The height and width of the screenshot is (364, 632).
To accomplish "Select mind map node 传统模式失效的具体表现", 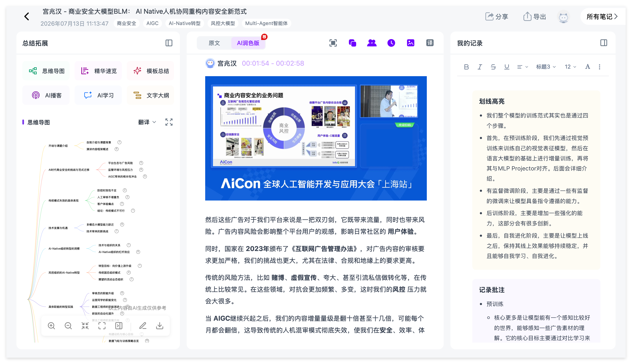I will 63,201.
